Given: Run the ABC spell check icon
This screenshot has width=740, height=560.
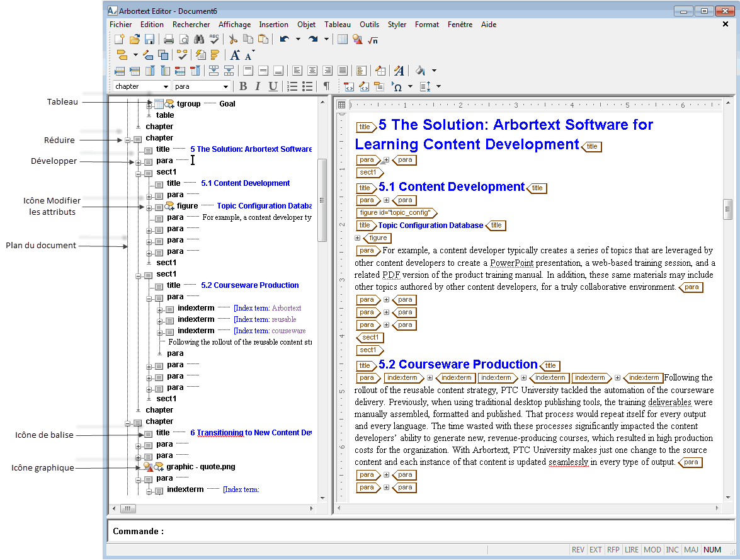Looking at the screenshot, I should (x=214, y=39).
